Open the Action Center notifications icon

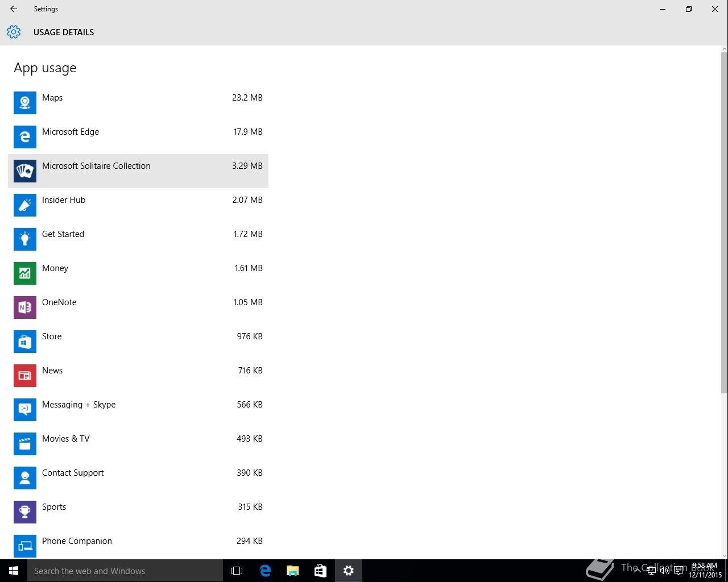[679, 571]
